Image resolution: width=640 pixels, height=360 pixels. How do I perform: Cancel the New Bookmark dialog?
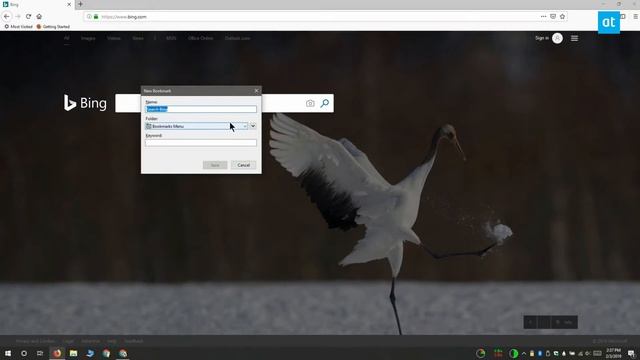coord(244,165)
